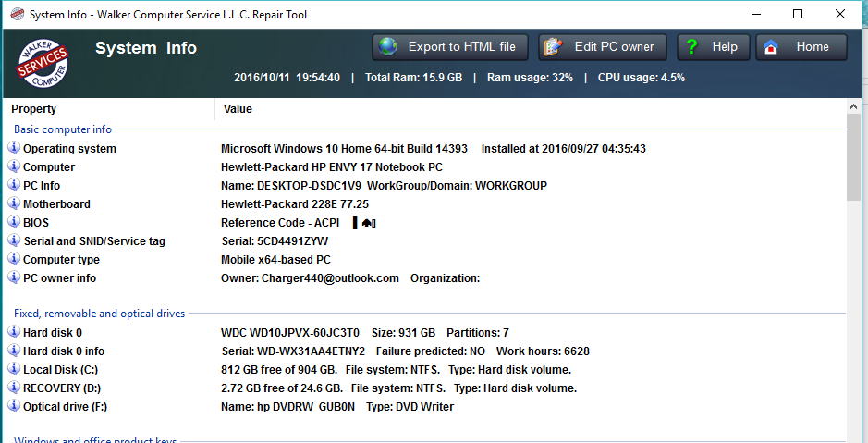This screenshot has width=868, height=443.
Task: Click the info icon beside PC owner info
Action: (x=14, y=277)
